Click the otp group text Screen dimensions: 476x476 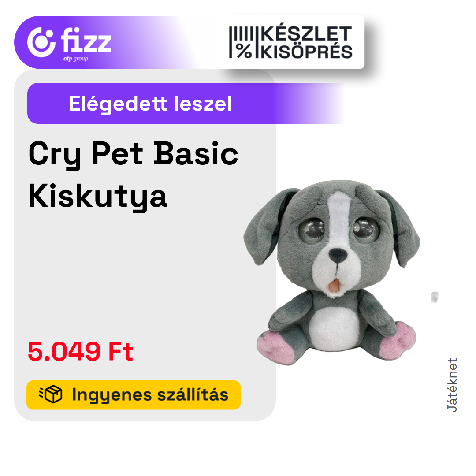coord(76,59)
